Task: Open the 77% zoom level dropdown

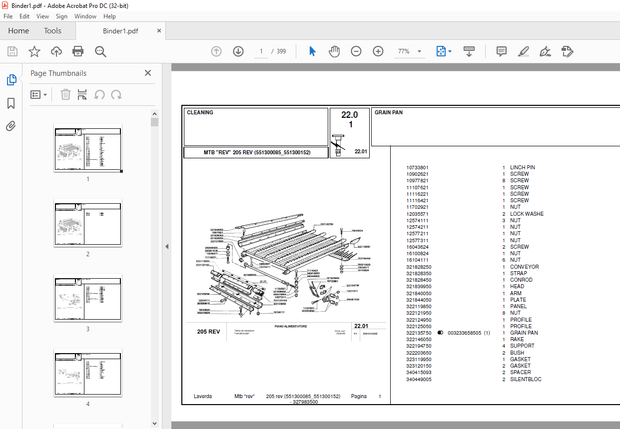Action: click(420, 51)
